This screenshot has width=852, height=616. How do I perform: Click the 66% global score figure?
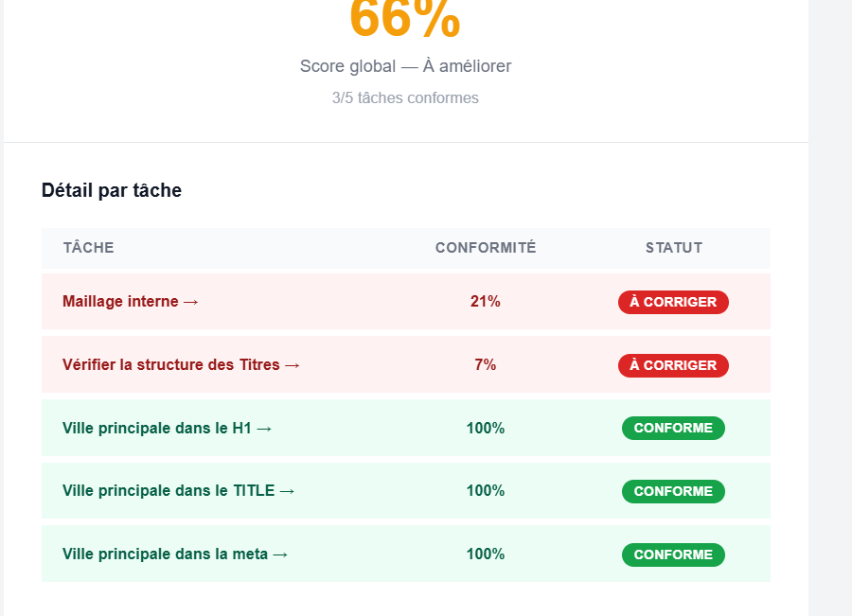tap(405, 19)
